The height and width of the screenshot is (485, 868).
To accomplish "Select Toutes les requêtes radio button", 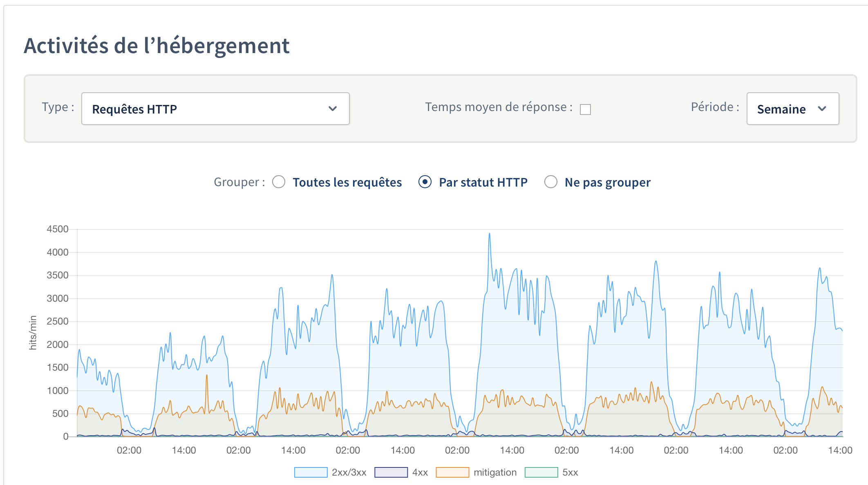I will (279, 182).
